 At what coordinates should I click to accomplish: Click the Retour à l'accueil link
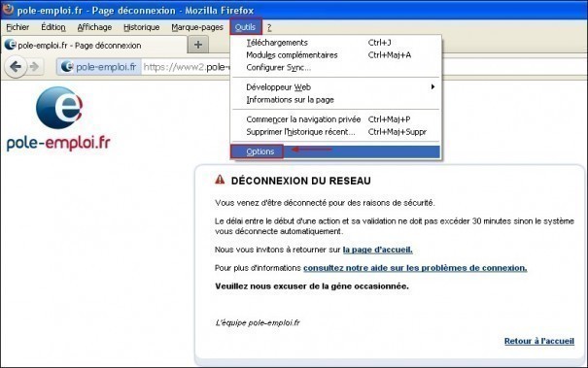(538, 341)
